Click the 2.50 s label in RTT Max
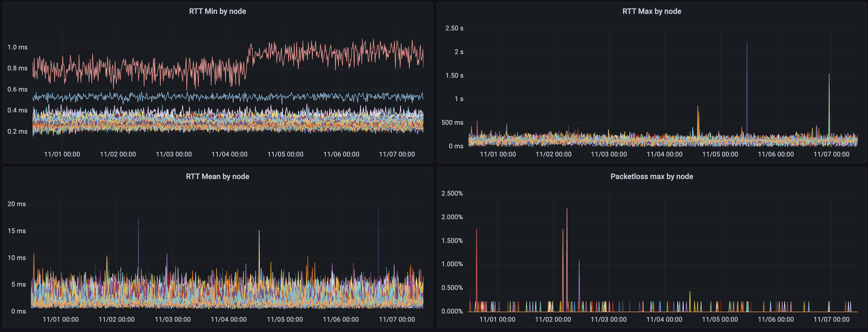Image resolution: width=868 pixels, height=332 pixels. (x=454, y=28)
